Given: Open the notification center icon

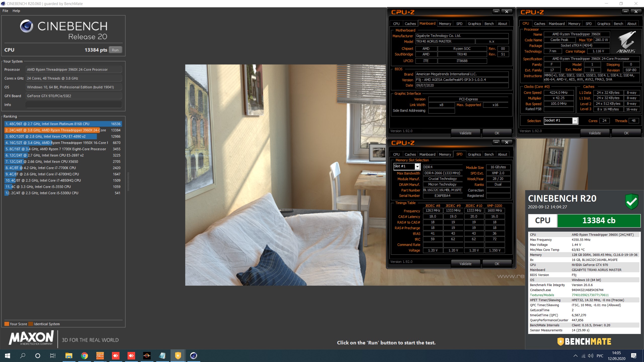Looking at the screenshot, I should [x=634, y=356].
